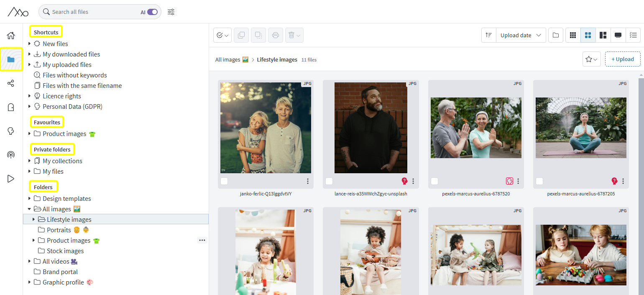Open the broadcast antenna icon in sidebar
Image resolution: width=644 pixels, height=295 pixels.
[x=11, y=155]
